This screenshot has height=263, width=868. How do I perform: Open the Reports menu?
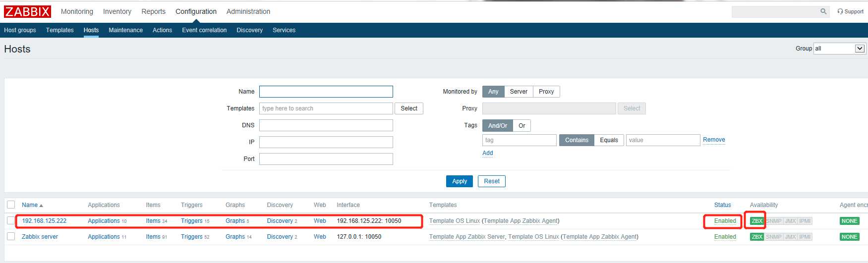[153, 11]
